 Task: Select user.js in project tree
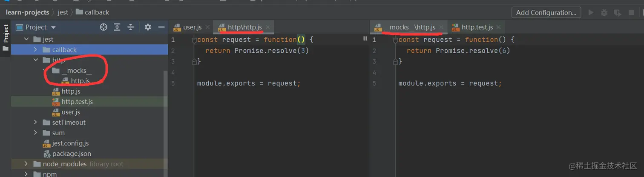(71, 112)
